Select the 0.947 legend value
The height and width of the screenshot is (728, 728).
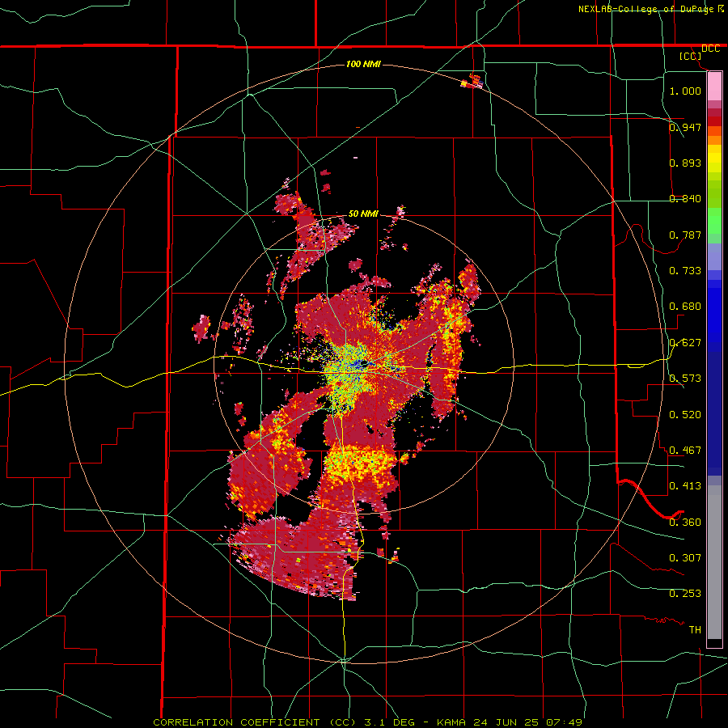coord(685,127)
